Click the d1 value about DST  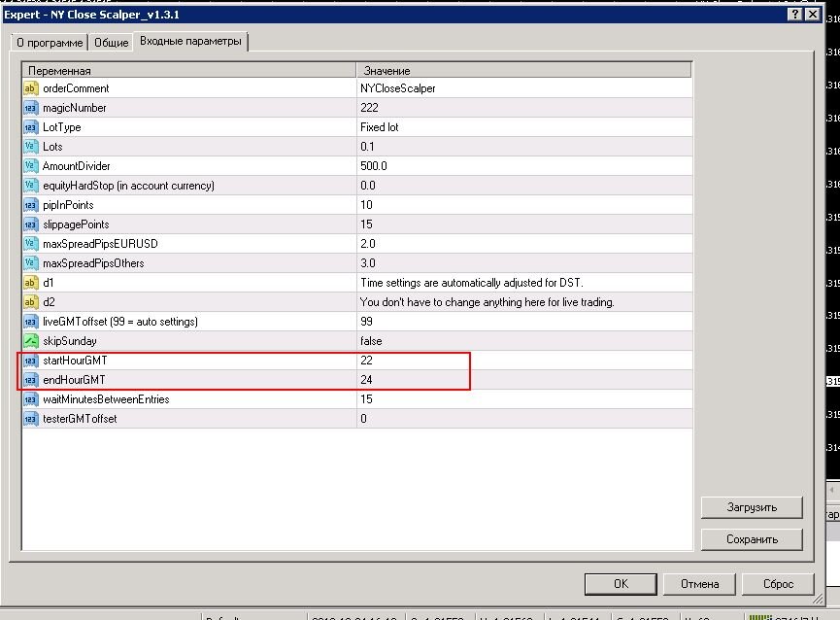point(471,283)
